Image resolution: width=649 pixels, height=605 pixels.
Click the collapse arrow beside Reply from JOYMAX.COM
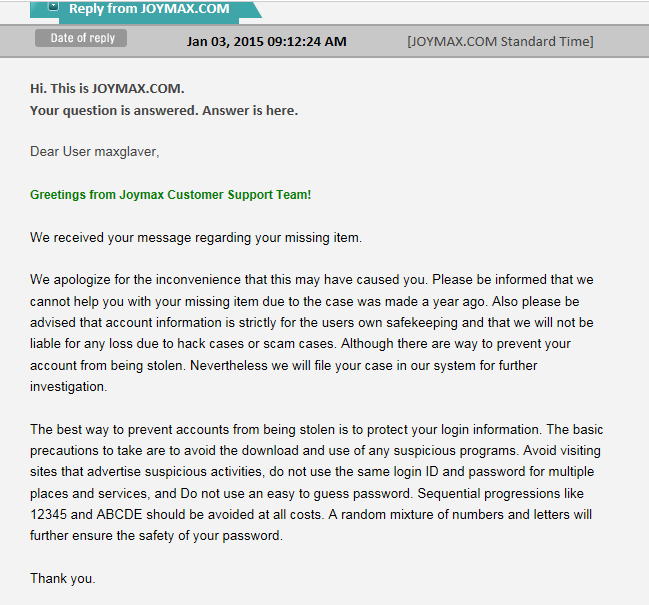pos(53,6)
